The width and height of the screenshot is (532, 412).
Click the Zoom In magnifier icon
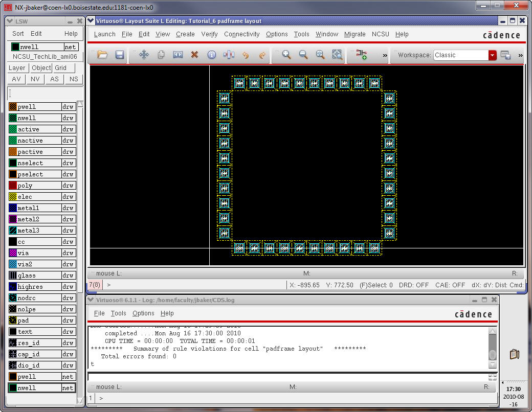tap(286, 55)
